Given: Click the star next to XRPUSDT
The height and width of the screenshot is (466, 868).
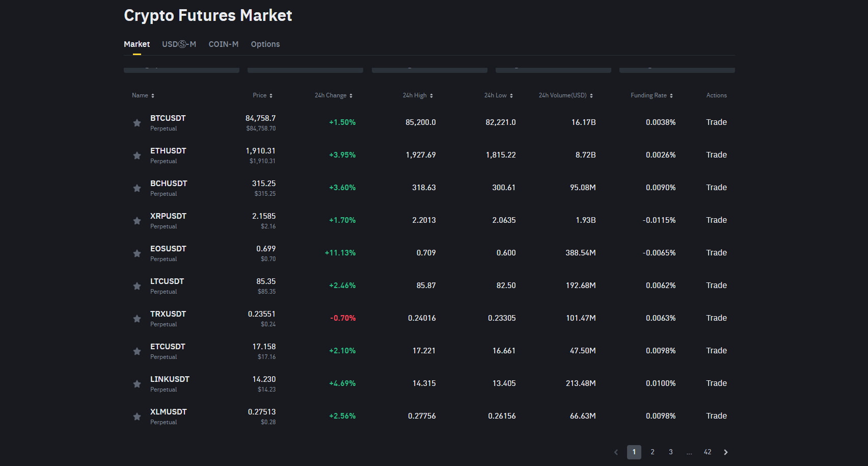Looking at the screenshot, I should click(137, 221).
